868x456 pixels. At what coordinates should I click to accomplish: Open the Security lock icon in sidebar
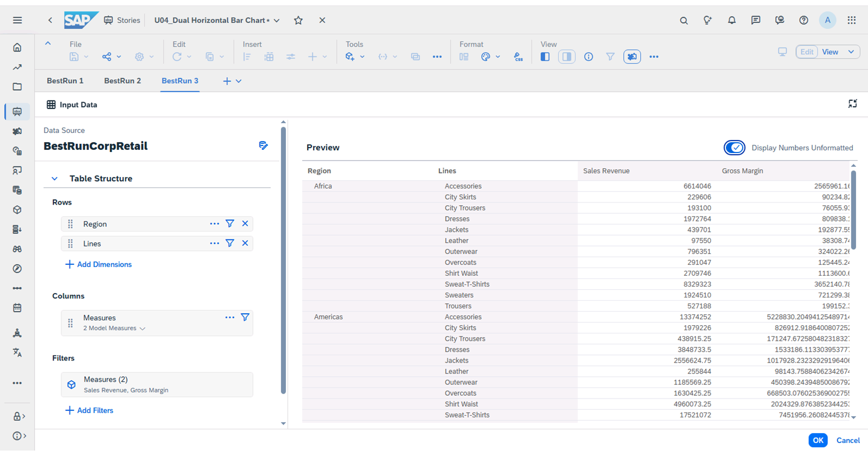pyautogui.click(x=18, y=416)
